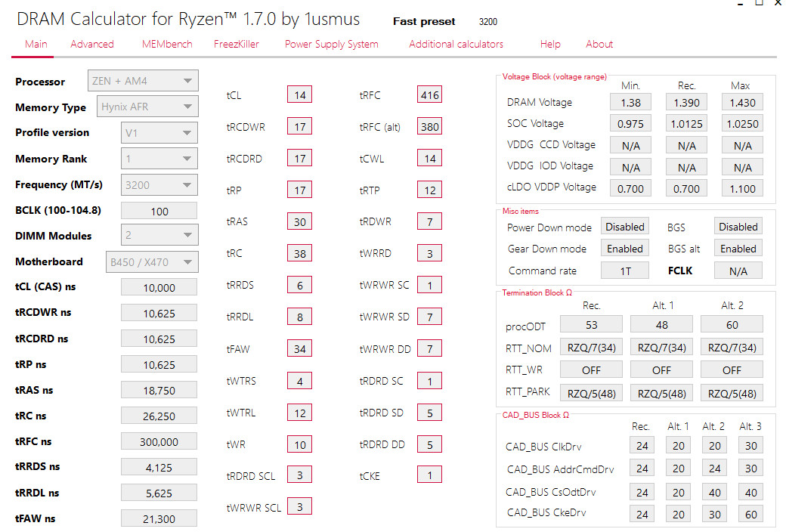Select the tFAW ns field
This screenshot has height=532, width=786.
tap(159, 518)
